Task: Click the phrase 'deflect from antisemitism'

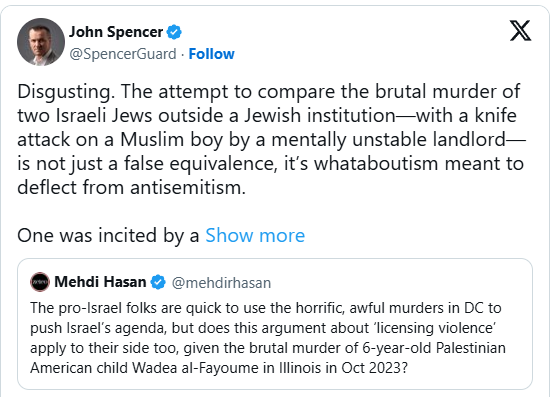Action: (131, 187)
